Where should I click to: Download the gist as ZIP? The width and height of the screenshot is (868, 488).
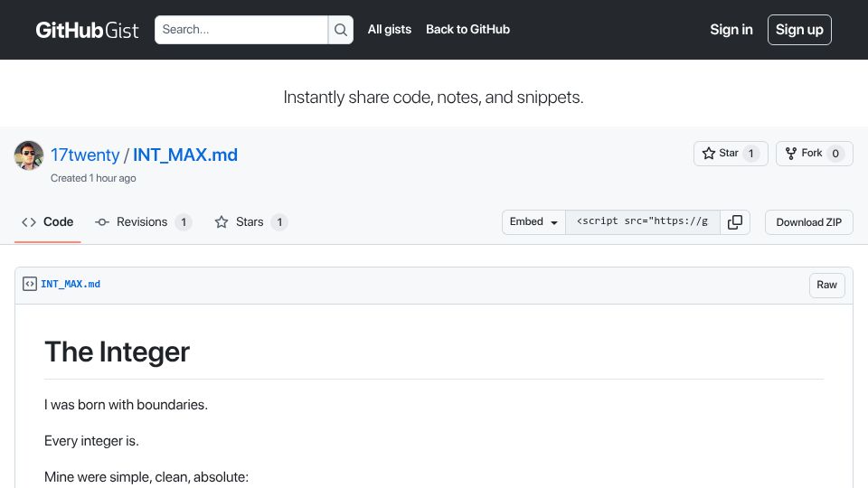[x=808, y=222]
